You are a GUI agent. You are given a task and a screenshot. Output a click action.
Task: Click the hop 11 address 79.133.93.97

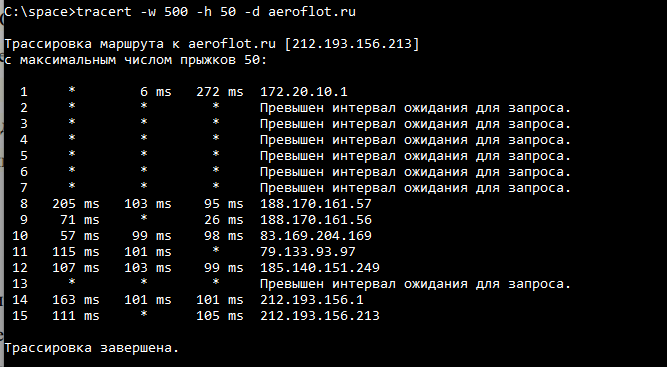pyautogui.click(x=308, y=252)
